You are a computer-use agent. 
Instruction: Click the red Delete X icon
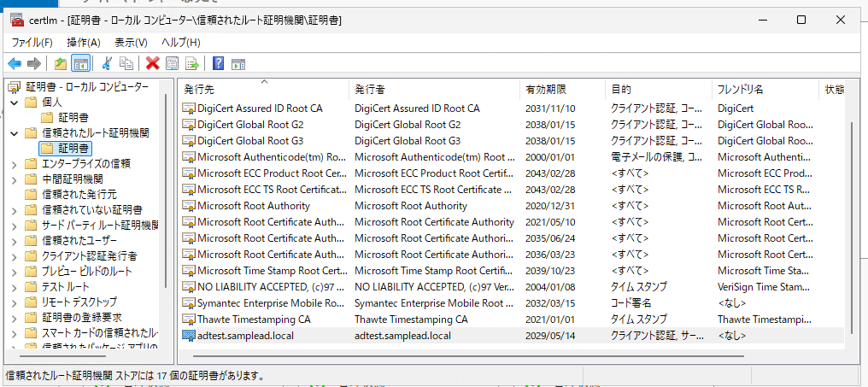point(153,64)
